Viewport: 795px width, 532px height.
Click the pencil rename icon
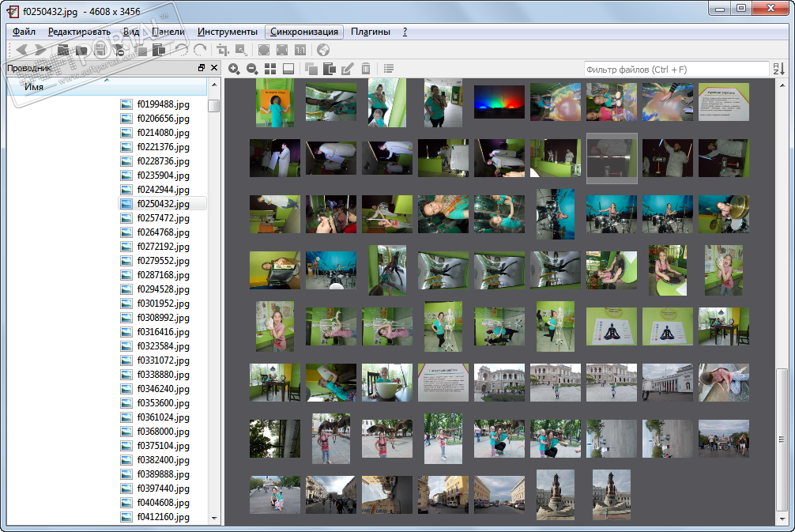click(x=347, y=69)
